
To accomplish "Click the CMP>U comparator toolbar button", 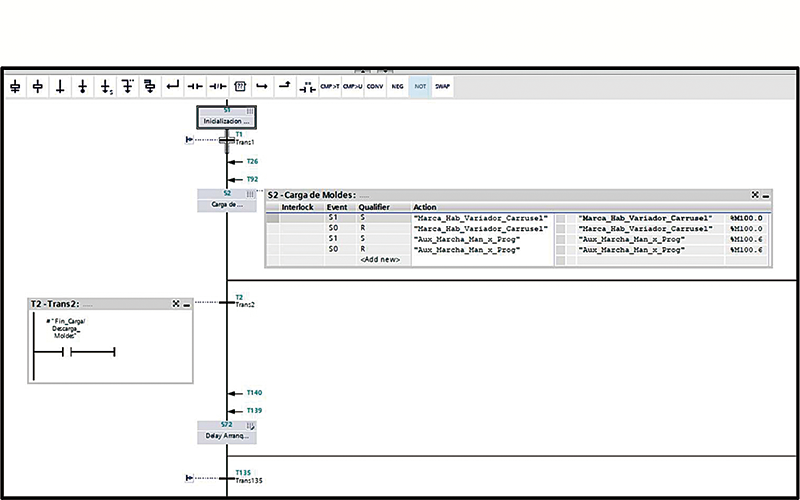I will pos(352,87).
